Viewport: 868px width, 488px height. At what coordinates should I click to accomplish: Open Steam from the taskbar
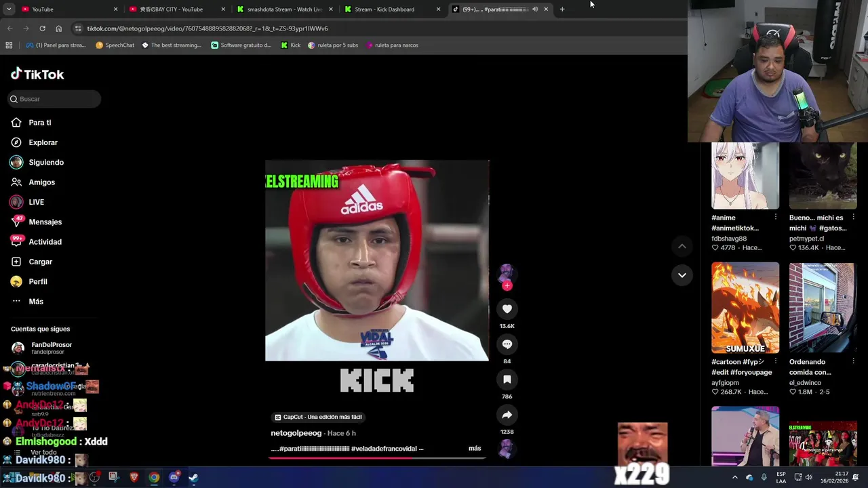pyautogui.click(x=193, y=478)
